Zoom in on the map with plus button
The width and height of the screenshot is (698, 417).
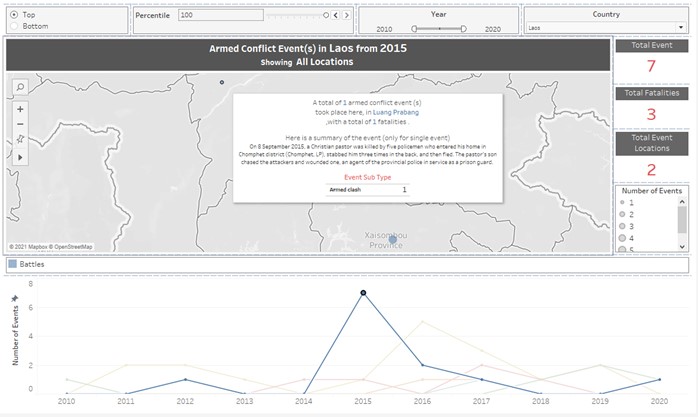21,109
